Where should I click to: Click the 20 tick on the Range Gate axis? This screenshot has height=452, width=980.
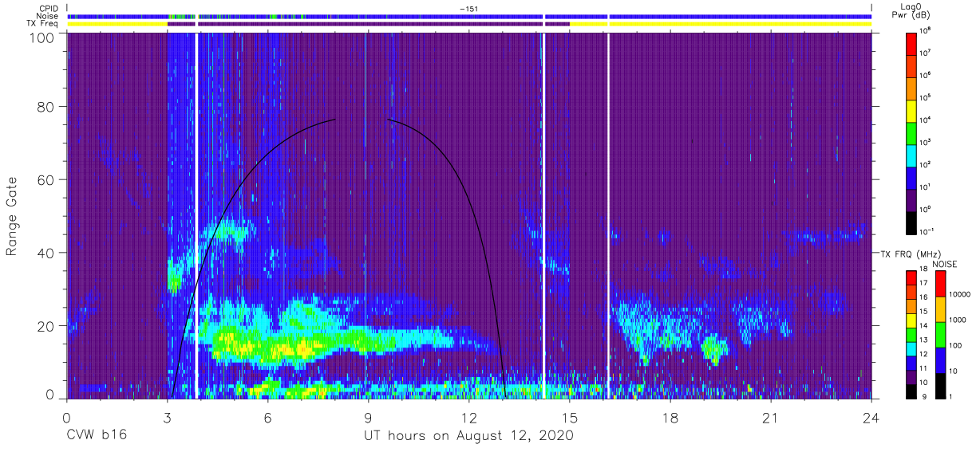tap(45, 326)
